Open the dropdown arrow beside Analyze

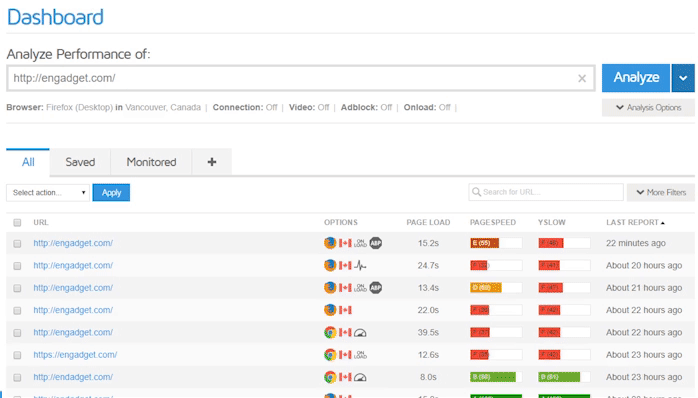click(683, 78)
